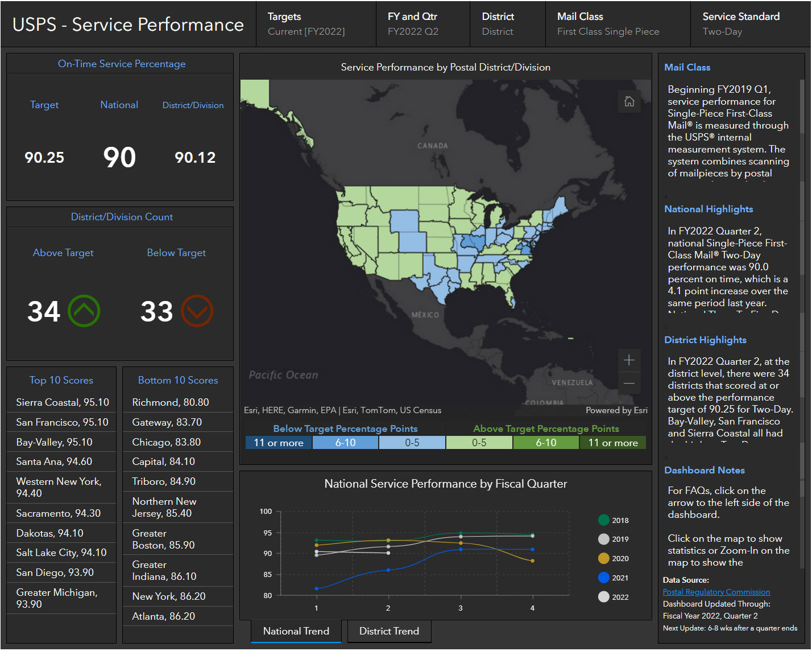Click the '11 or more' below-target legend swatch
This screenshot has height=651, width=812.
pyautogui.click(x=279, y=443)
